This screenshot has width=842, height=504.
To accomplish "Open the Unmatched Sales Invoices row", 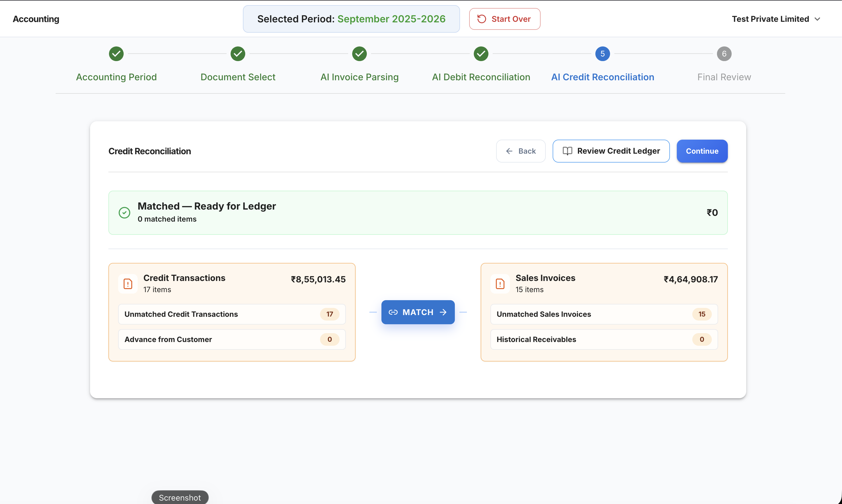I will [604, 314].
